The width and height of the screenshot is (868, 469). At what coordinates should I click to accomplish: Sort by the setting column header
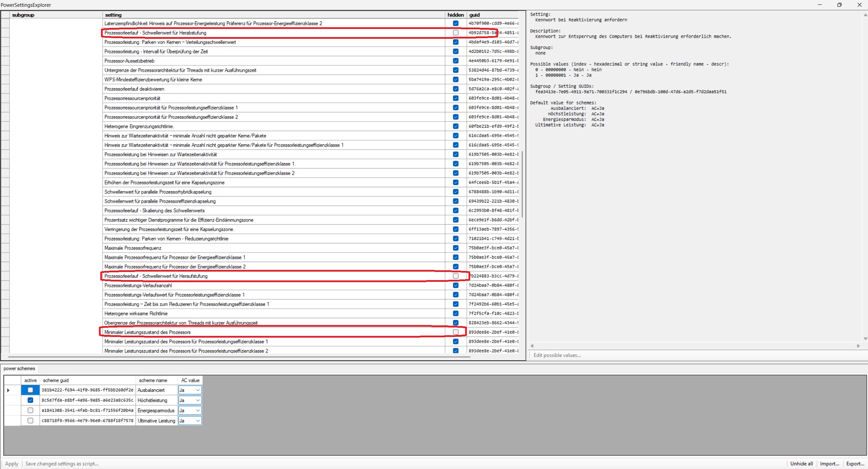click(x=113, y=15)
